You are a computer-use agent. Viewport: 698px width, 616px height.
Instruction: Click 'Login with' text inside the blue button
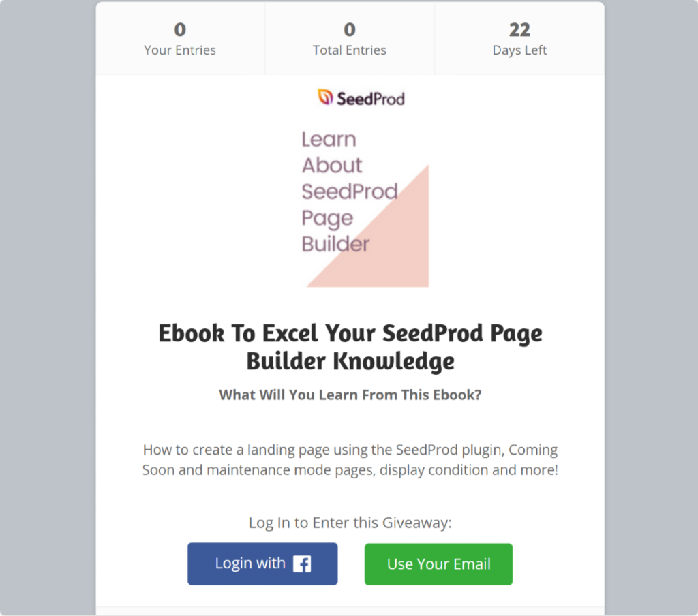pyautogui.click(x=252, y=564)
